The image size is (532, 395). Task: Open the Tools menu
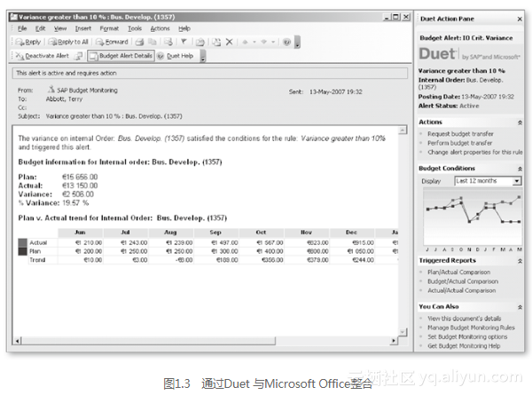(135, 28)
